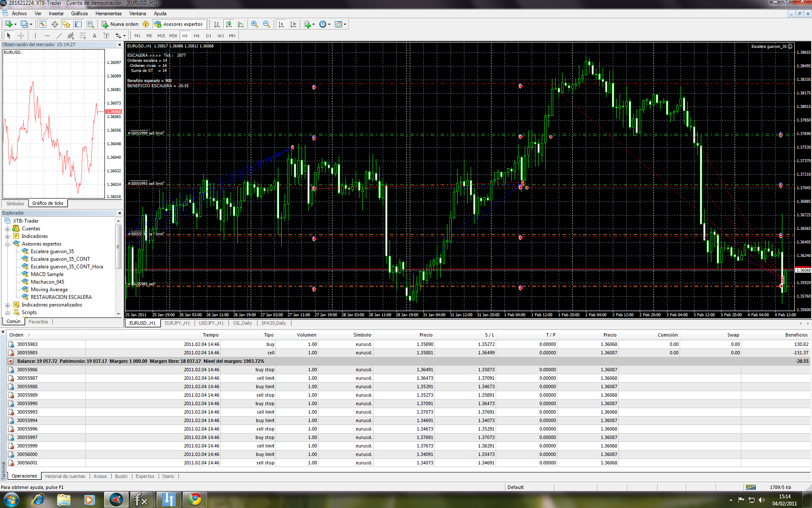Switch chart to candlestick mode
Viewport: 812px width, 508px height.
[x=229, y=24]
